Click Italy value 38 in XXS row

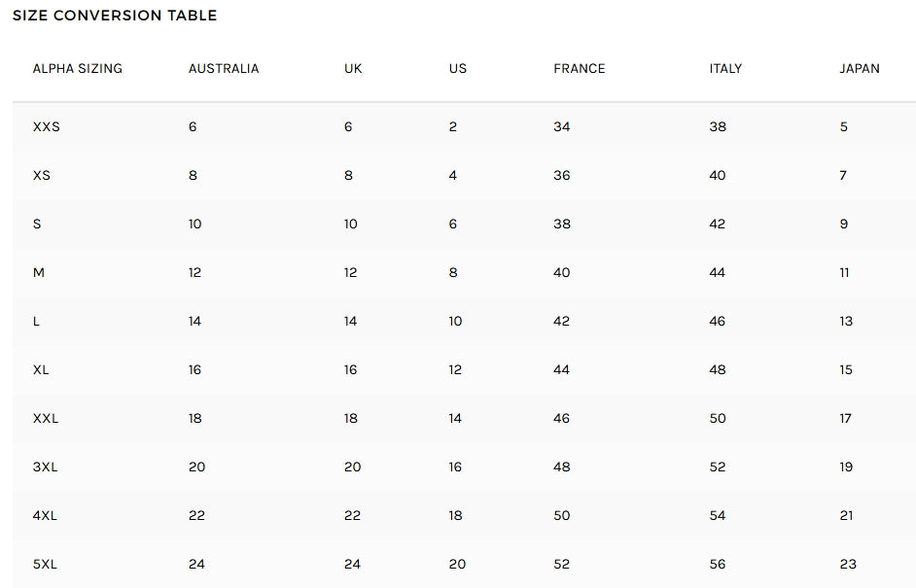pyautogui.click(x=718, y=127)
